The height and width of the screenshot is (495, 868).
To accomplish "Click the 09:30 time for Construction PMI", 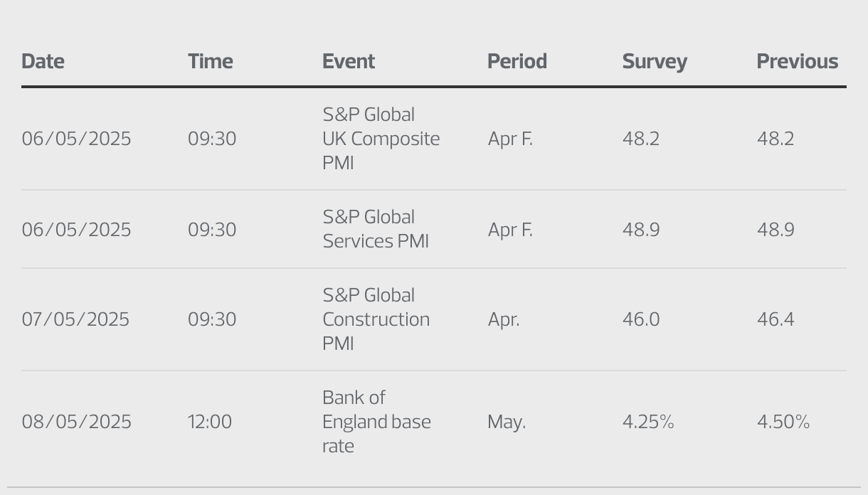I will click(211, 319).
